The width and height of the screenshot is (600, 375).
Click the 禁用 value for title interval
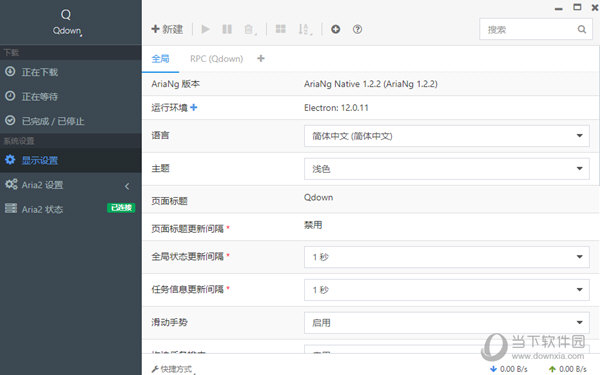313,225
